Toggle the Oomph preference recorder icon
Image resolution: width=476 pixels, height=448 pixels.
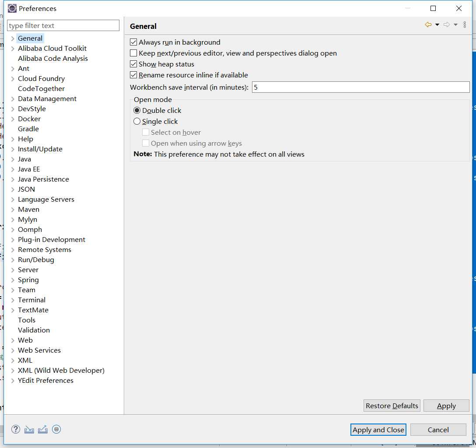56,429
